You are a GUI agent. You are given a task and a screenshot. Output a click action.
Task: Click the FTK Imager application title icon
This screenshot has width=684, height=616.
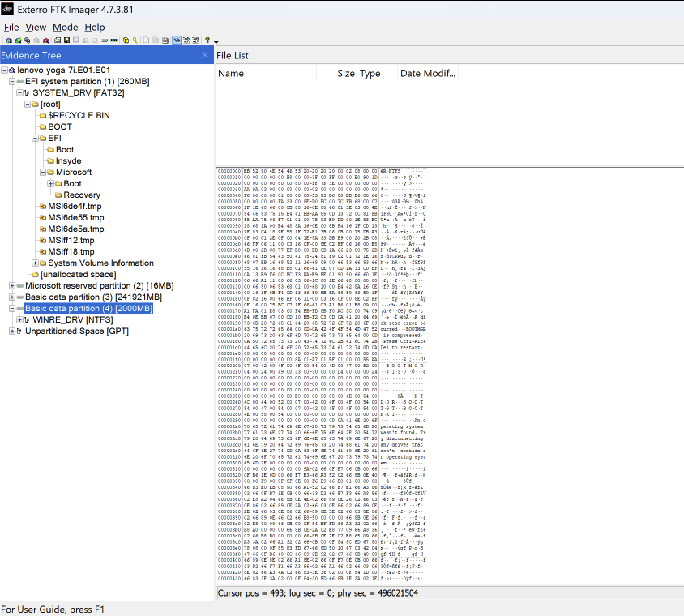(7, 9)
